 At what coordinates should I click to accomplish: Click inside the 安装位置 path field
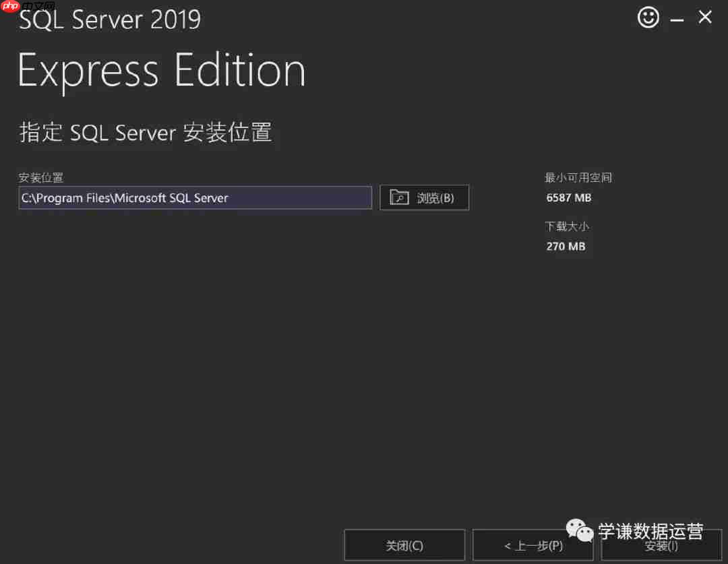click(x=195, y=197)
